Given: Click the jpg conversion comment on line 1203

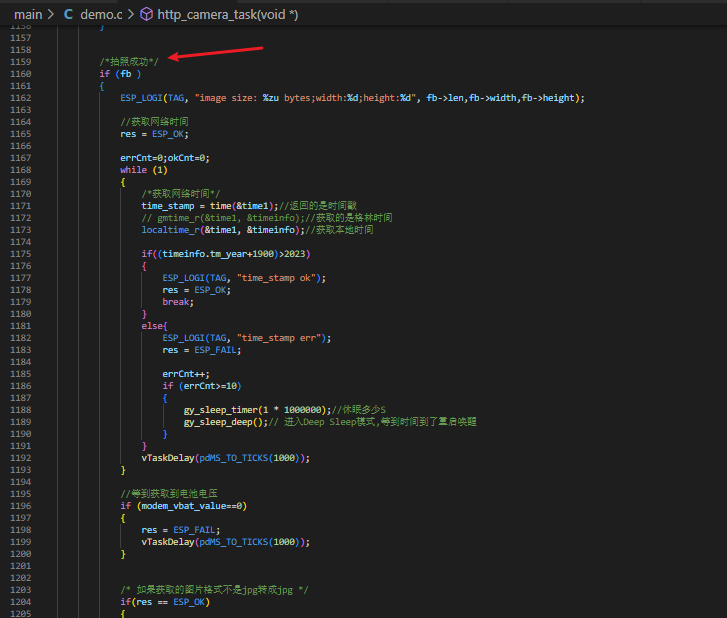Looking at the screenshot, I should (x=214, y=590).
